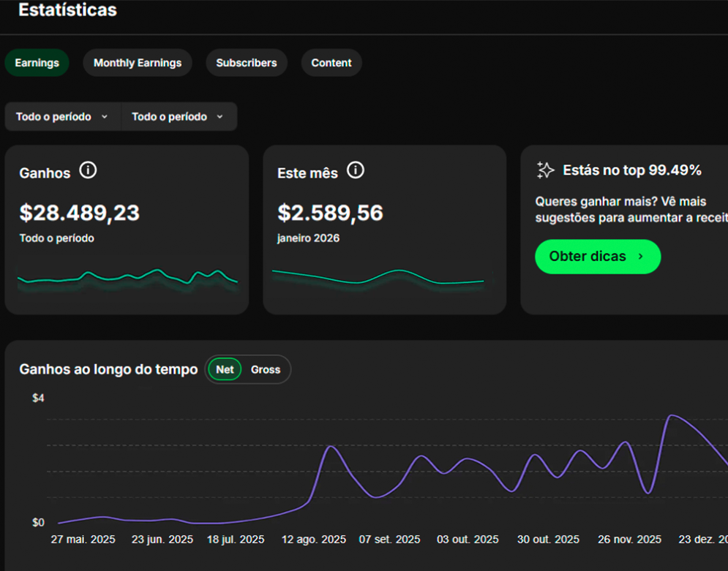728x571 pixels.
Task: Click the $2.589,56 monthly earnings value
Action: (330, 213)
